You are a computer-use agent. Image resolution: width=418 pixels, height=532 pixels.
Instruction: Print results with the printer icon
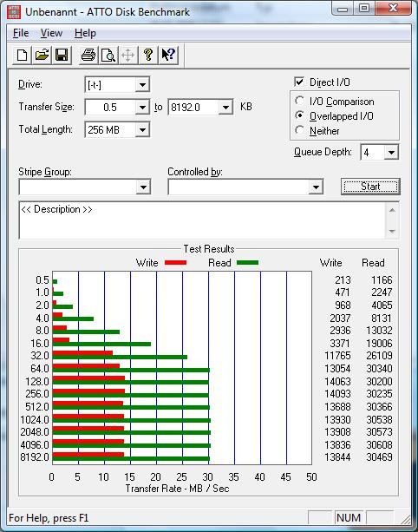(88, 55)
